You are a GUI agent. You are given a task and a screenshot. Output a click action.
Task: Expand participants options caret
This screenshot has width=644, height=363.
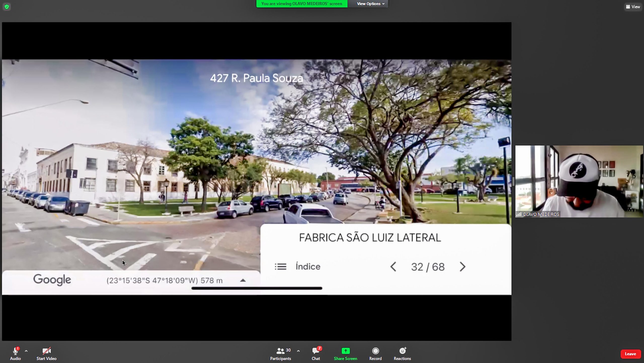click(x=298, y=351)
